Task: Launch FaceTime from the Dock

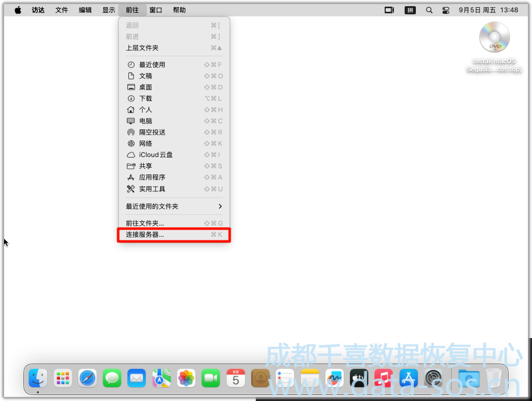Action: (x=211, y=378)
